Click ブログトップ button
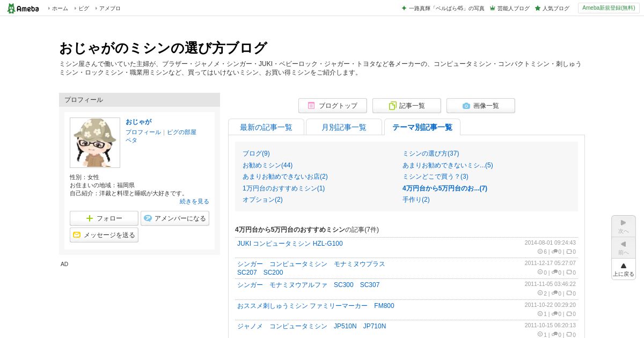Screen dimensions: 644x338 point(333,106)
